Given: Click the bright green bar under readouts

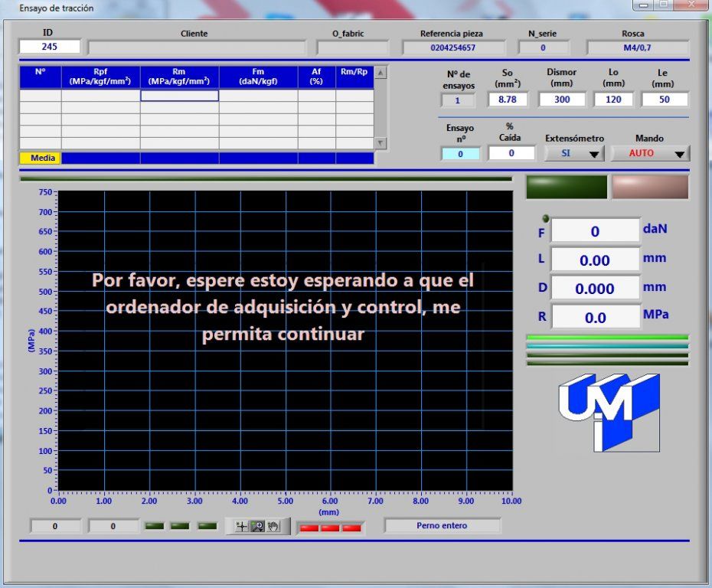Looking at the screenshot, I should coord(607,338).
